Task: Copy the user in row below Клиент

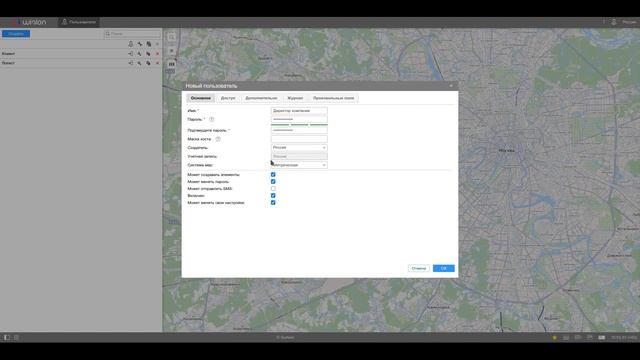Action: tap(149, 63)
